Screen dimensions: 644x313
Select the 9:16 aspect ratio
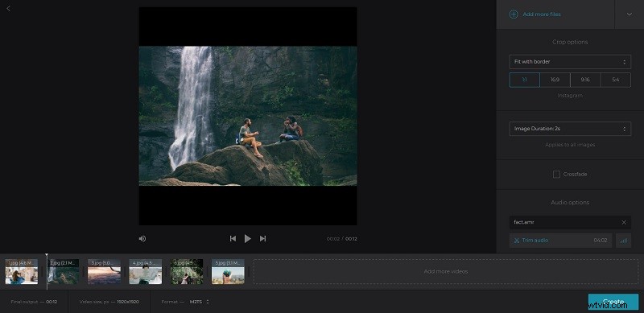[x=585, y=80]
